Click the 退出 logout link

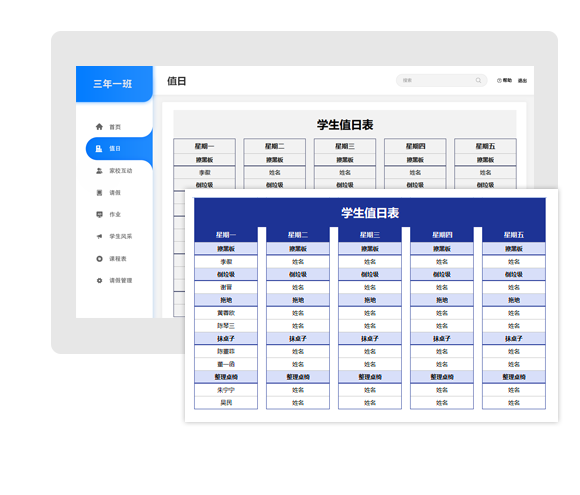[522, 80]
